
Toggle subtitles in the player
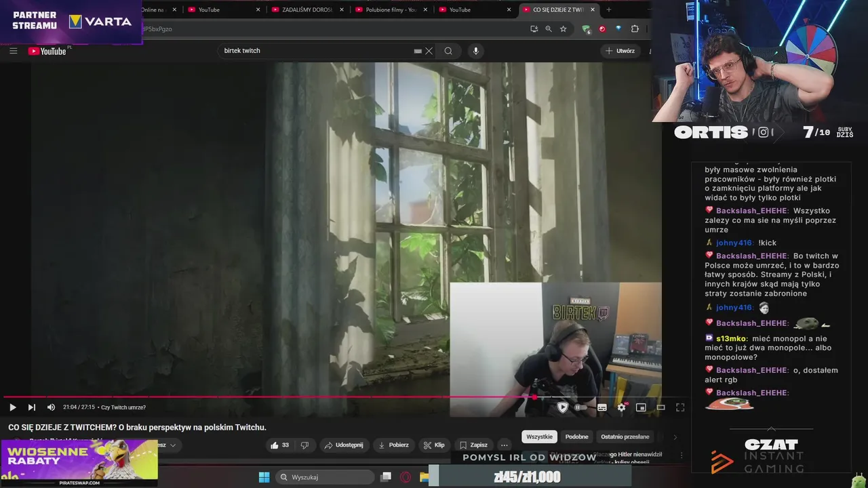[x=601, y=407]
